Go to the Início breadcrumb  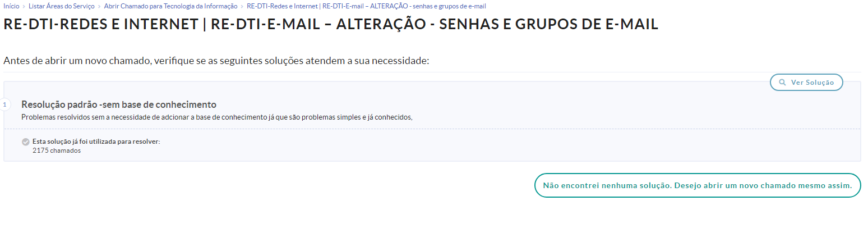11,6
